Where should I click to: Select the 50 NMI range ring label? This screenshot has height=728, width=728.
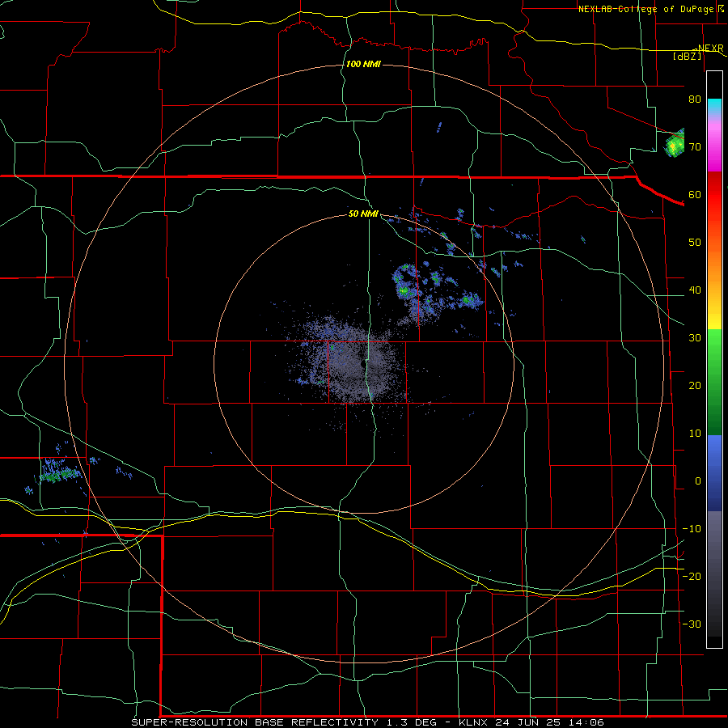(363, 214)
